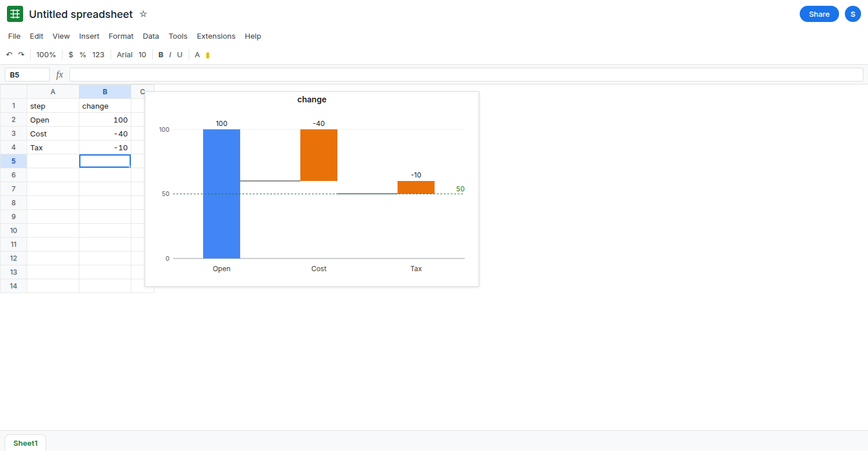Image resolution: width=868 pixels, height=451 pixels.
Task: Select cell with header 'change'
Action: [x=105, y=106]
